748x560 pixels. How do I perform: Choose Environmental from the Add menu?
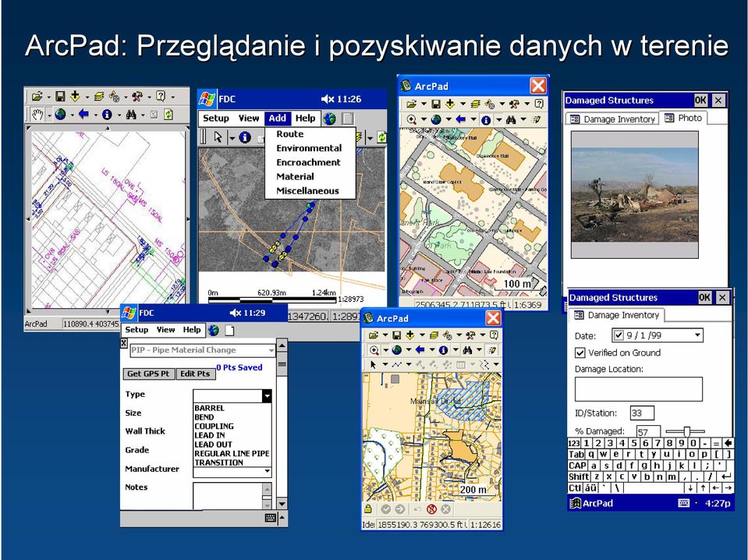pos(309,148)
